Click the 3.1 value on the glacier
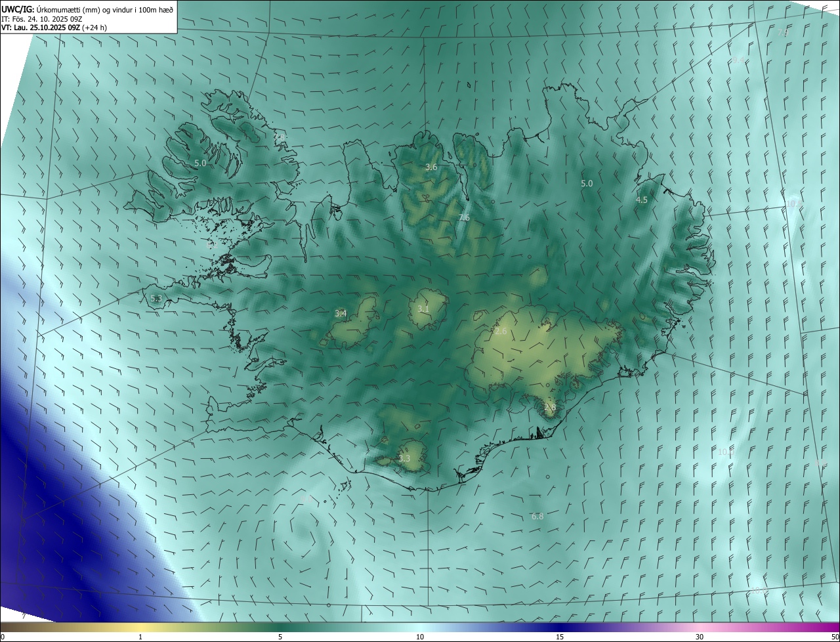840x642 pixels. point(423,309)
